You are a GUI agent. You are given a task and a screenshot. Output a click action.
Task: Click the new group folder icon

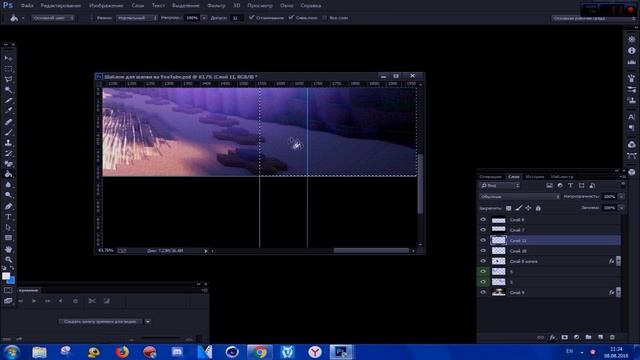[x=588, y=337]
